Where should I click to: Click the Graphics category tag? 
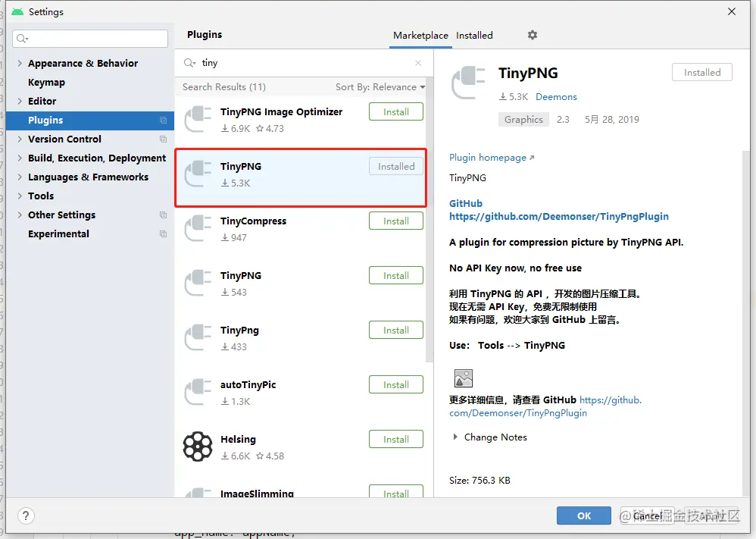coord(523,119)
